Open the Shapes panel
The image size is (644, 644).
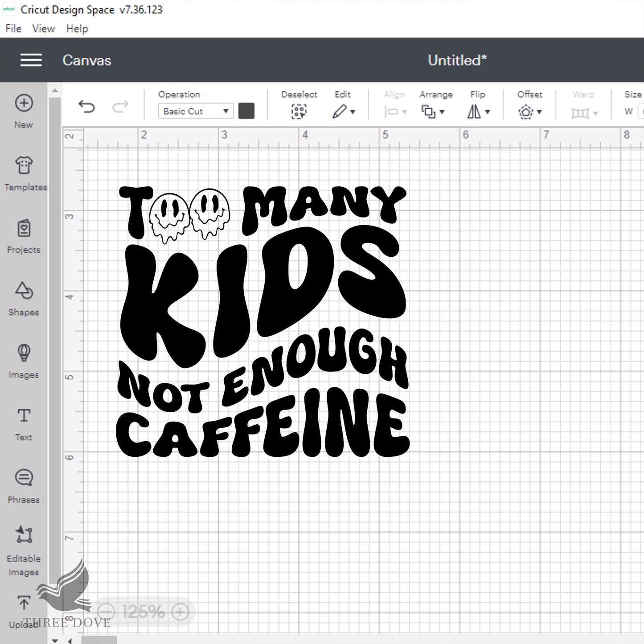(24, 299)
